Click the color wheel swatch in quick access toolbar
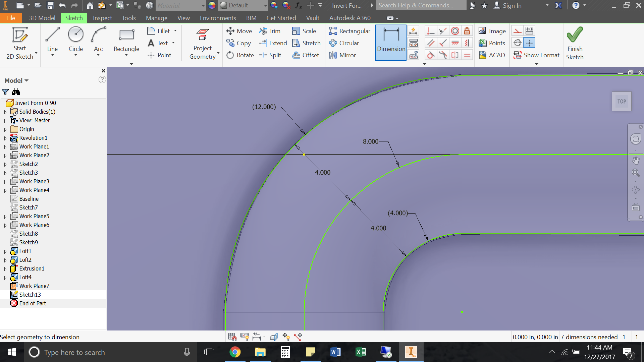644x362 pixels. point(212,5)
